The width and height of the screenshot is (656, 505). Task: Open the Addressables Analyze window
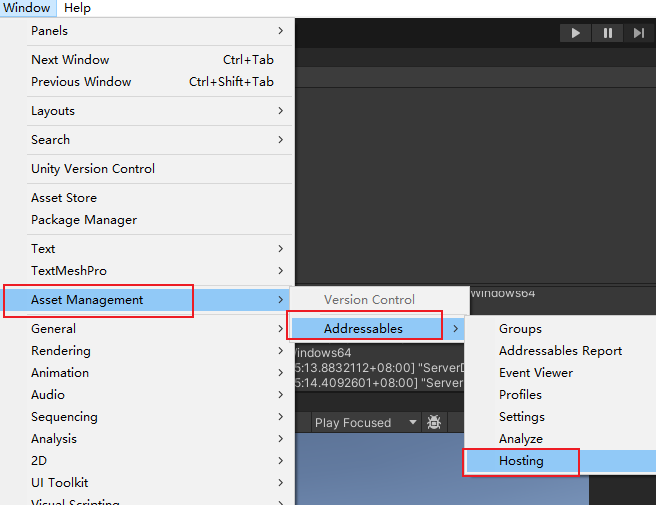point(561,438)
